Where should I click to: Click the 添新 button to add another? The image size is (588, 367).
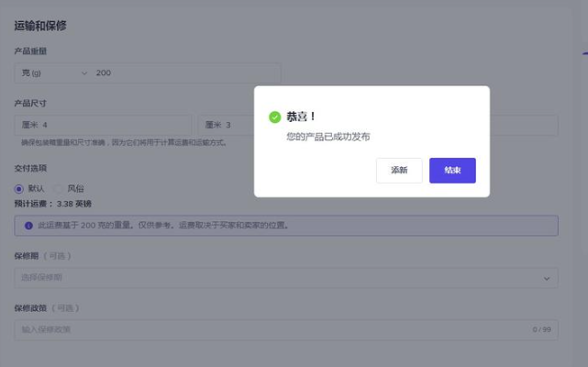tap(399, 171)
